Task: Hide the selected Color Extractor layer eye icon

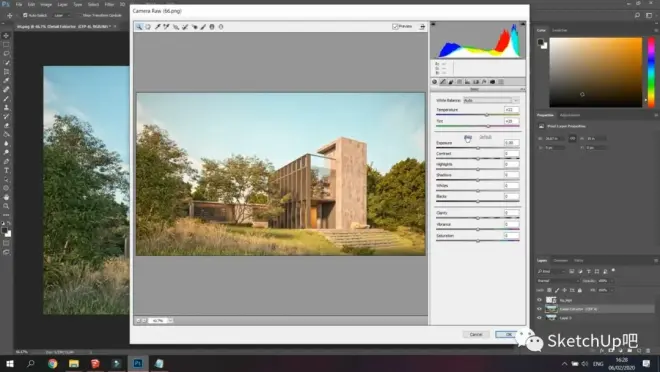Action: click(x=539, y=309)
